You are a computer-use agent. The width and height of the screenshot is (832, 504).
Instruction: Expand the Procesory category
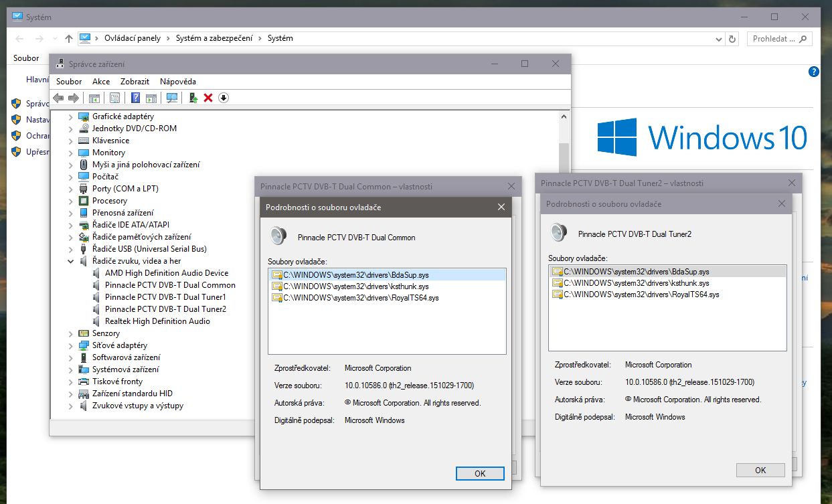coord(71,201)
